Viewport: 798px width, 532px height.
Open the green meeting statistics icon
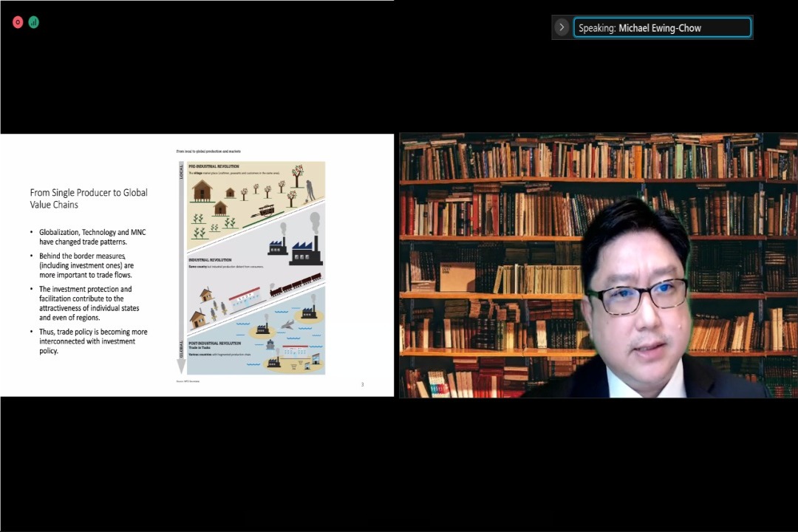click(33, 22)
